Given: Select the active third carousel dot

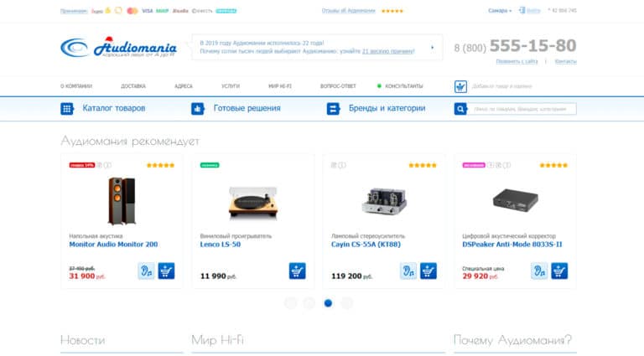Looking at the screenshot, I should (328, 303).
